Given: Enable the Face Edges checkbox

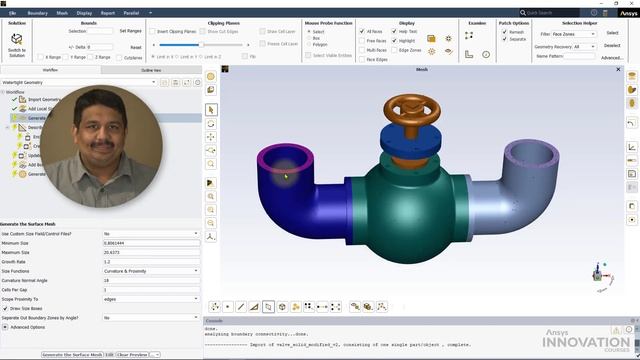Looking at the screenshot, I should 362,59.
